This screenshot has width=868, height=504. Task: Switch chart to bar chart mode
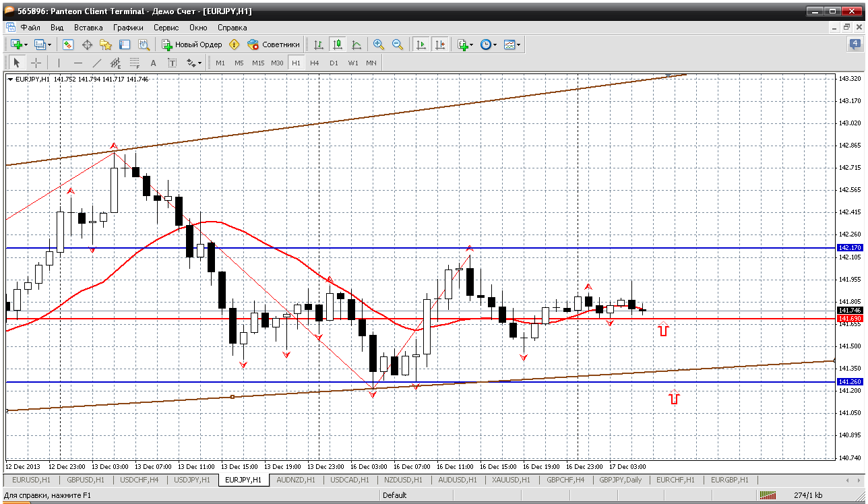[x=319, y=44]
